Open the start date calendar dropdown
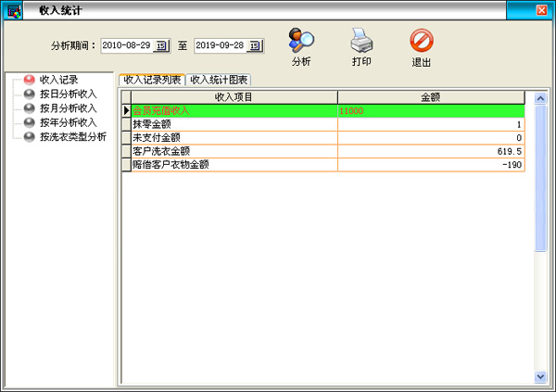Image resolution: width=556 pixels, height=392 pixels. pos(162,44)
